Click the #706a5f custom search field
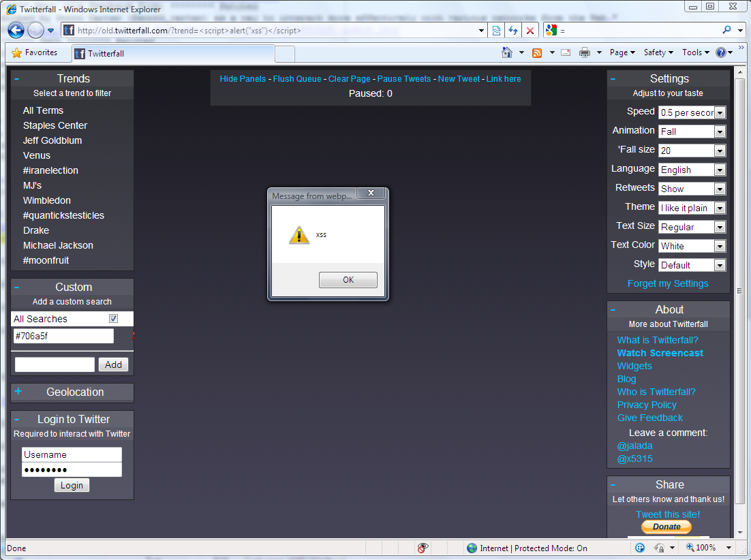This screenshot has width=751, height=560. point(63,336)
